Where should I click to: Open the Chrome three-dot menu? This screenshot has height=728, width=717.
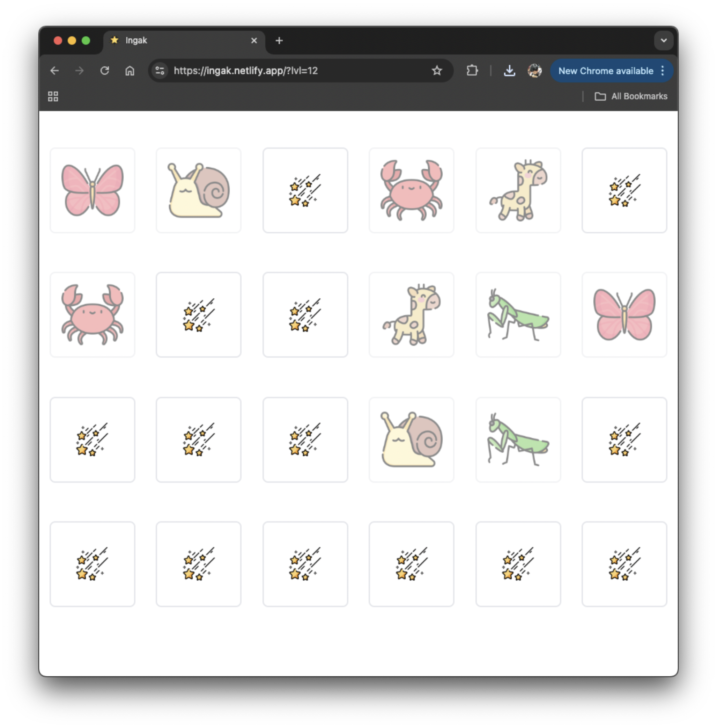coord(663,71)
